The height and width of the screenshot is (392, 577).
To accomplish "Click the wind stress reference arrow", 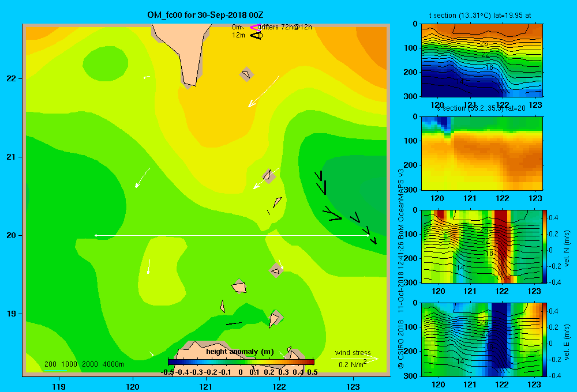I will coord(355,359).
